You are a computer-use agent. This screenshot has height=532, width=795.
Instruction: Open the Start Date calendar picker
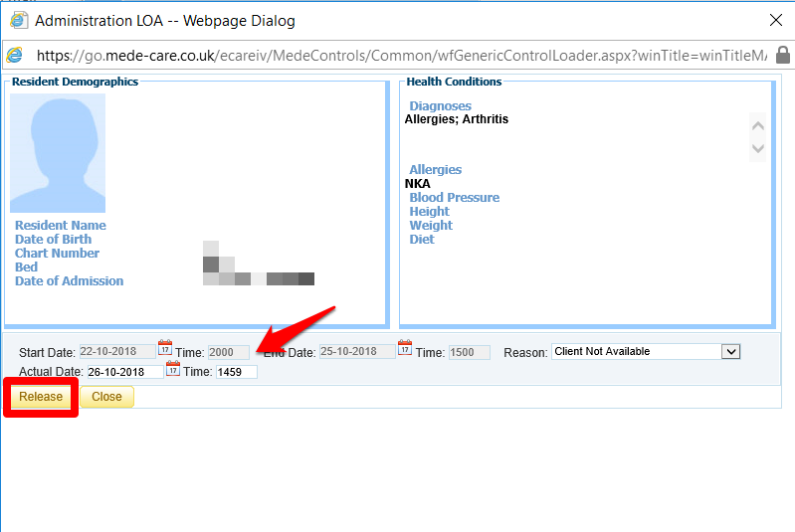[165, 349]
